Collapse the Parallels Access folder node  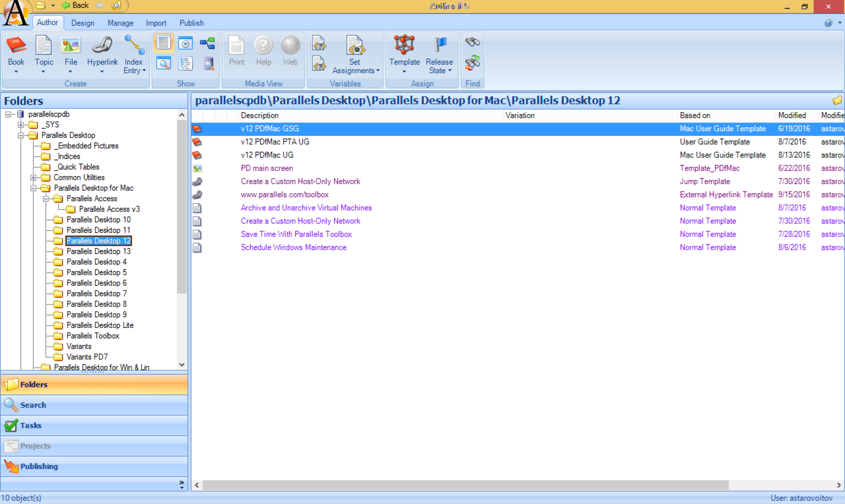(x=46, y=199)
